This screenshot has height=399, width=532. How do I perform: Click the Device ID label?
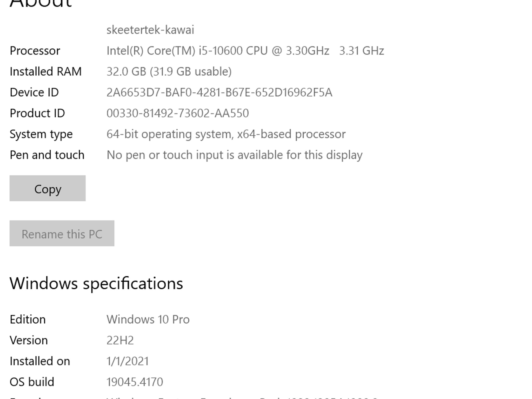pyautogui.click(x=34, y=92)
